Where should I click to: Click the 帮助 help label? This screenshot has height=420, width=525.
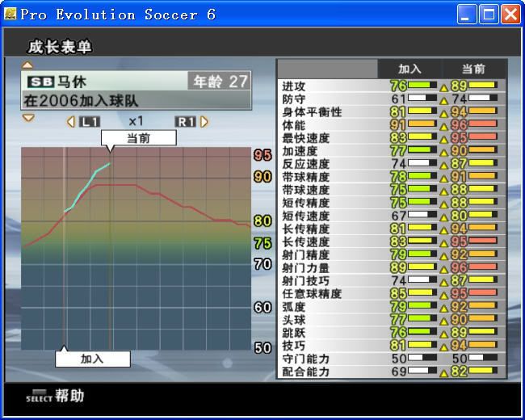point(69,396)
